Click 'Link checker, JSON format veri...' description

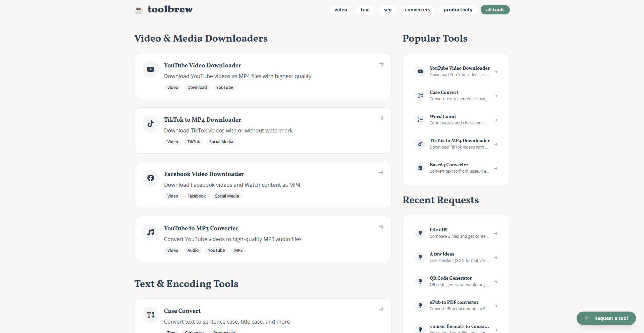[460, 261]
